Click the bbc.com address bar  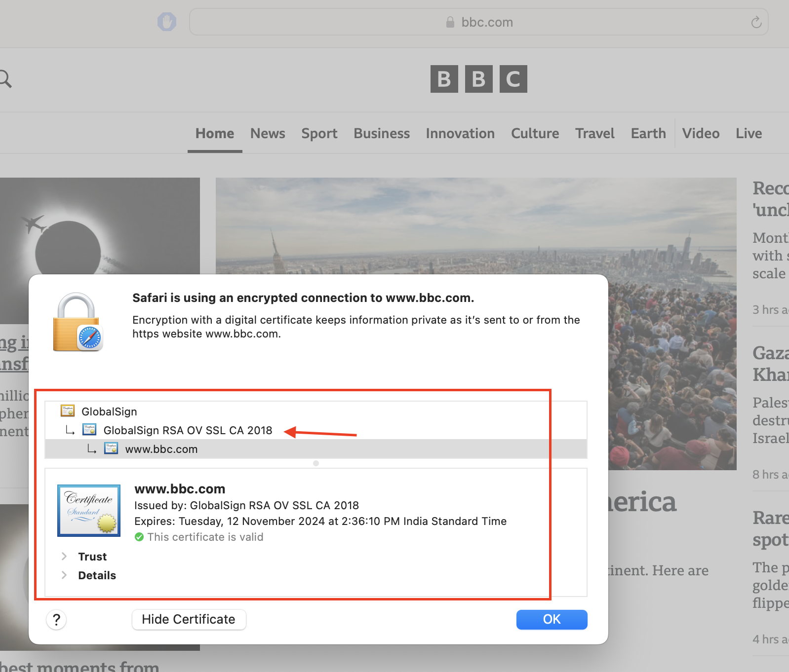(x=478, y=22)
